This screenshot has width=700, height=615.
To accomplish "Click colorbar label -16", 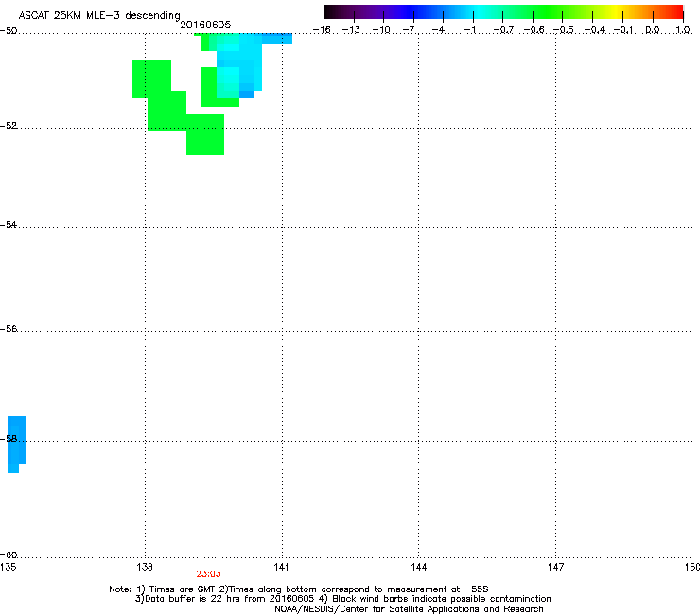I will [x=322, y=30].
